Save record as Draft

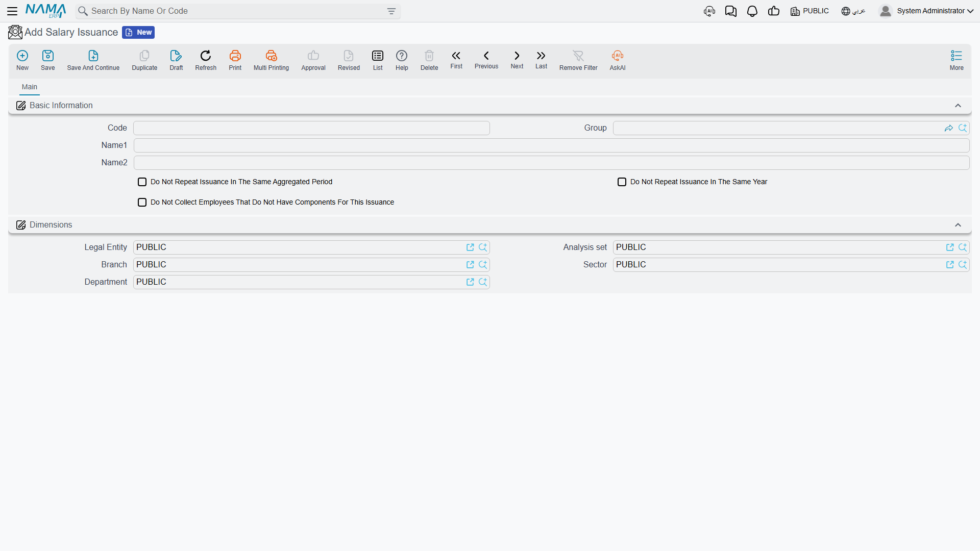[x=176, y=60]
